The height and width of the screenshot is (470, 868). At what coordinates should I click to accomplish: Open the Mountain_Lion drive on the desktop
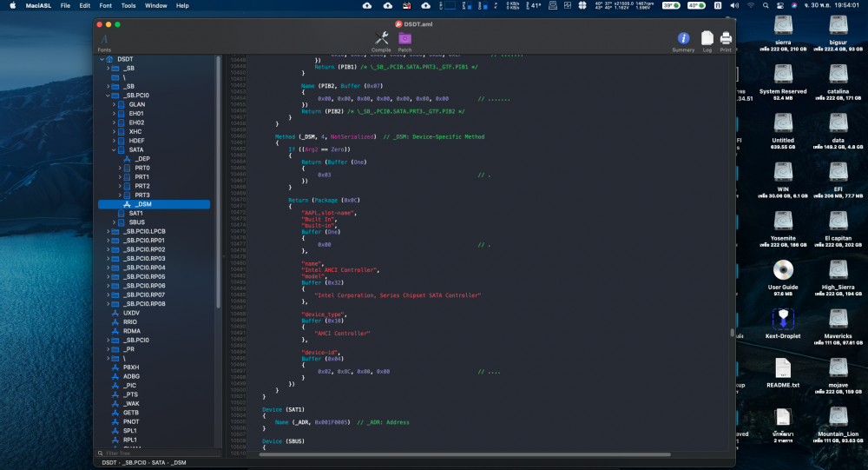tap(838, 423)
